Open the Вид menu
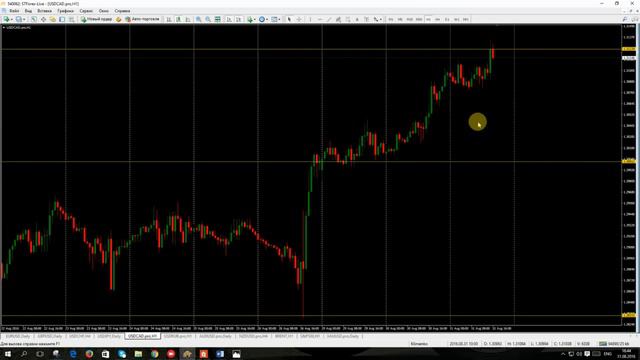Screen dimensions: 640x360 click(28, 11)
